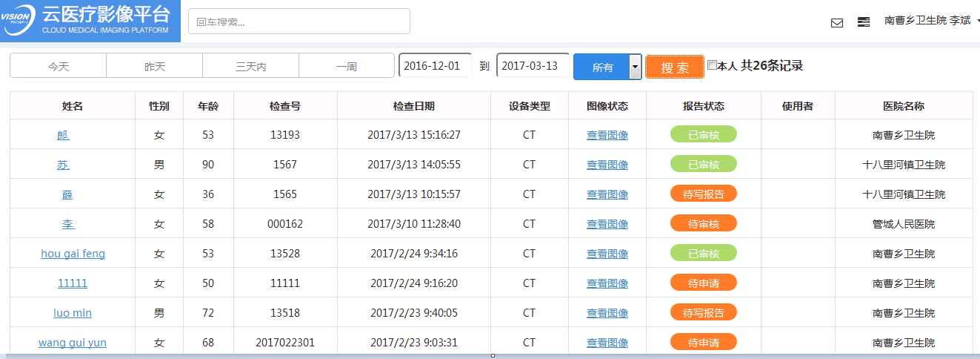Screen dimensions: 980x359
Task: Choose the 一周 filter tab
Action: [347, 67]
